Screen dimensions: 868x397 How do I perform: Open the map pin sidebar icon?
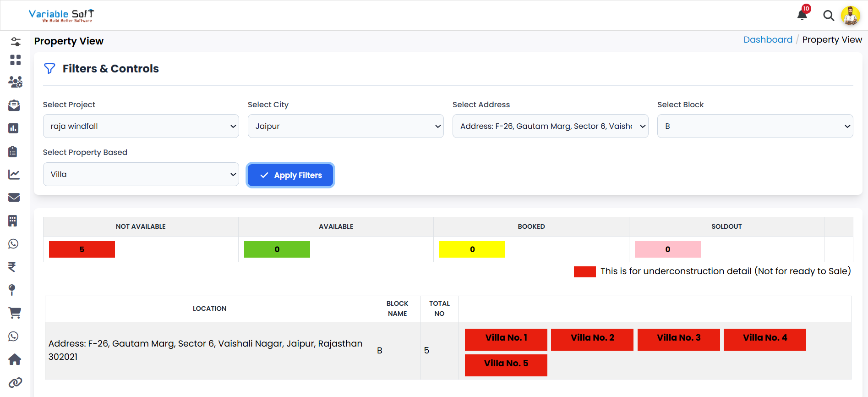(12, 290)
